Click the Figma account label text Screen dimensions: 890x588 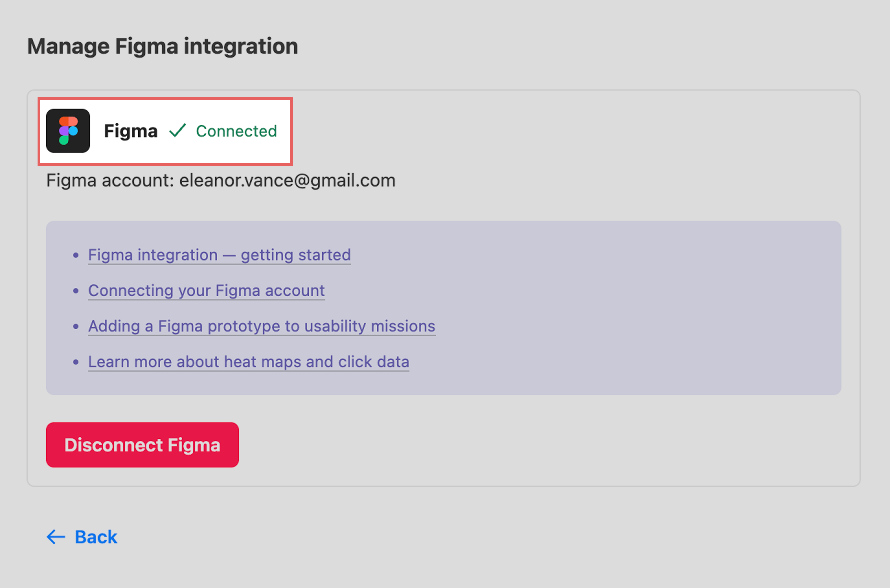[x=109, y=180]
